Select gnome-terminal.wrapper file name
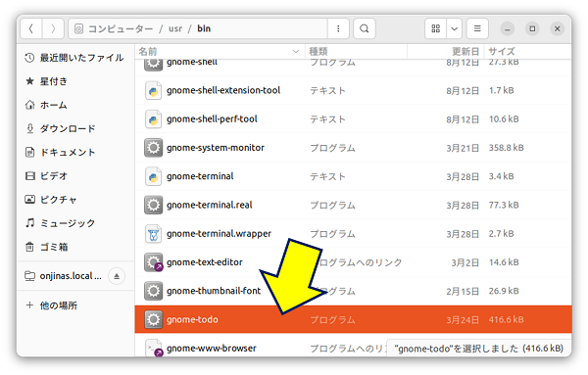Image resolution: width=588 pixels, height=375 pixels. pos(219,233)
